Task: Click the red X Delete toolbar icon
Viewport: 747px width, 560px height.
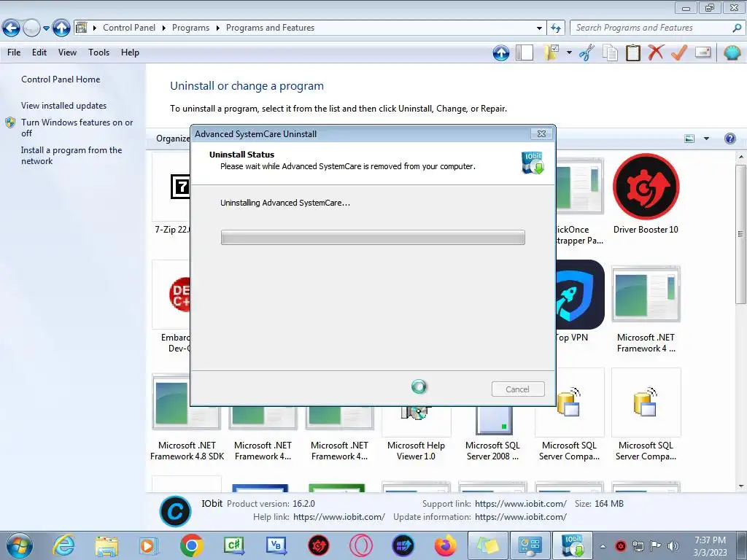Action: click(656, 52)
